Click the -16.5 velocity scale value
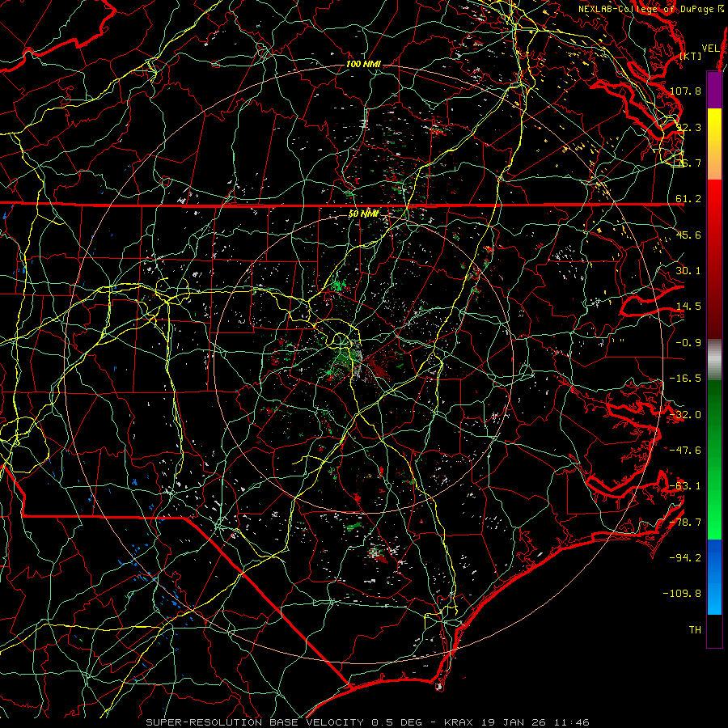This screenshot has height=728, width=728. (x=686, y=379)
